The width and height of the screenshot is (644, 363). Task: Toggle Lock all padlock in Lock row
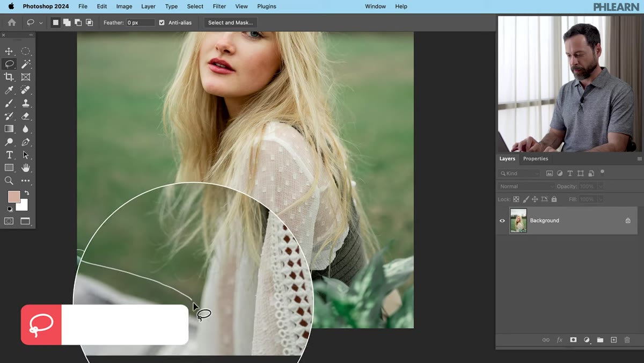click(554, 199)
